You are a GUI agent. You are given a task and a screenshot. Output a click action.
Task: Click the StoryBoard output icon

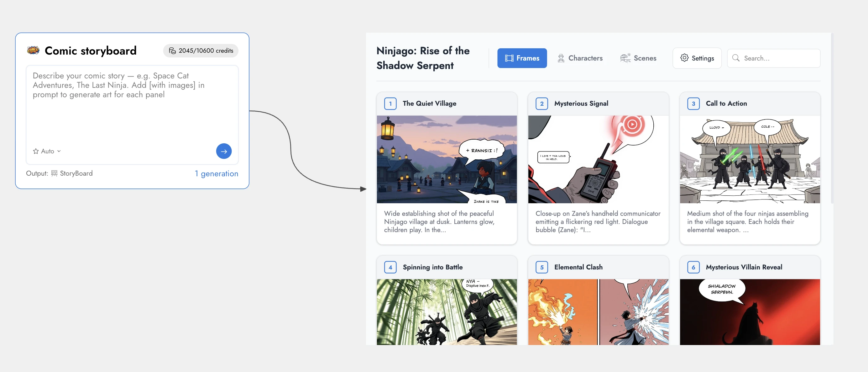(x=54, y=173)
